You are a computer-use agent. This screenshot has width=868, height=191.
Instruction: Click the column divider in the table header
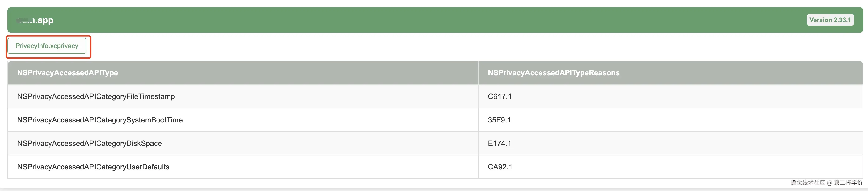pos(478,73)
